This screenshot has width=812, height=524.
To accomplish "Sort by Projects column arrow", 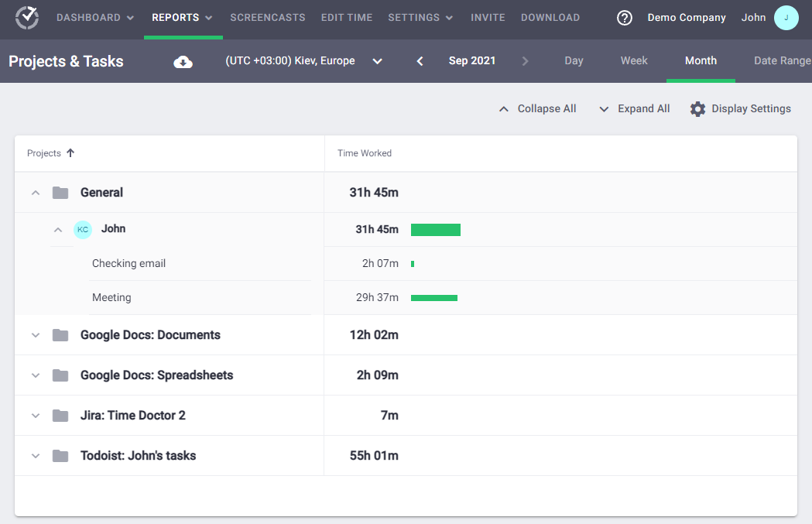I will [x=70, y=153].
